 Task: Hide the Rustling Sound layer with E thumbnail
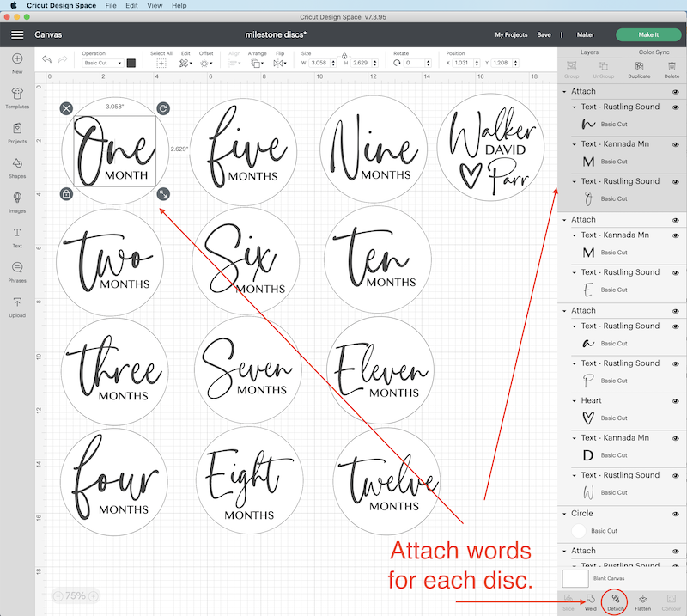click(x=676, y=272)
